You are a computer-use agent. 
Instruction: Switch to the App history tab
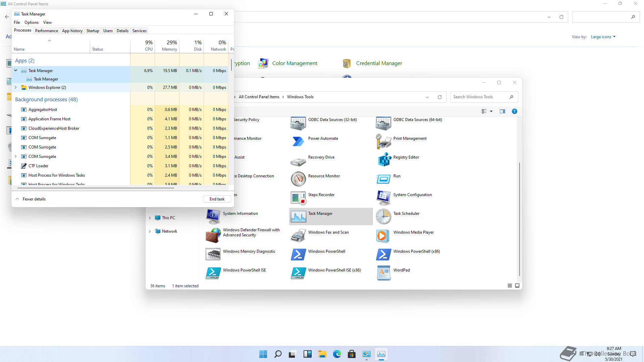click(72, 31)
